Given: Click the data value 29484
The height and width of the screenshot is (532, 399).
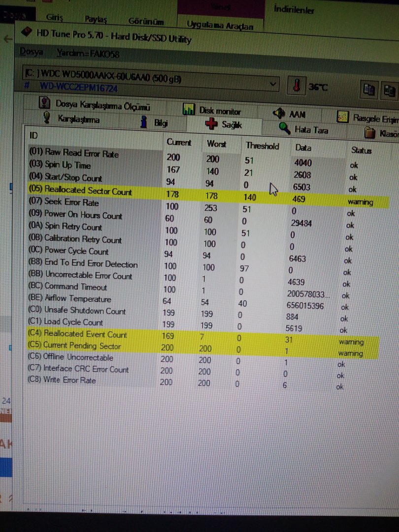Looking at the screenshot, I should click(301, 223).
